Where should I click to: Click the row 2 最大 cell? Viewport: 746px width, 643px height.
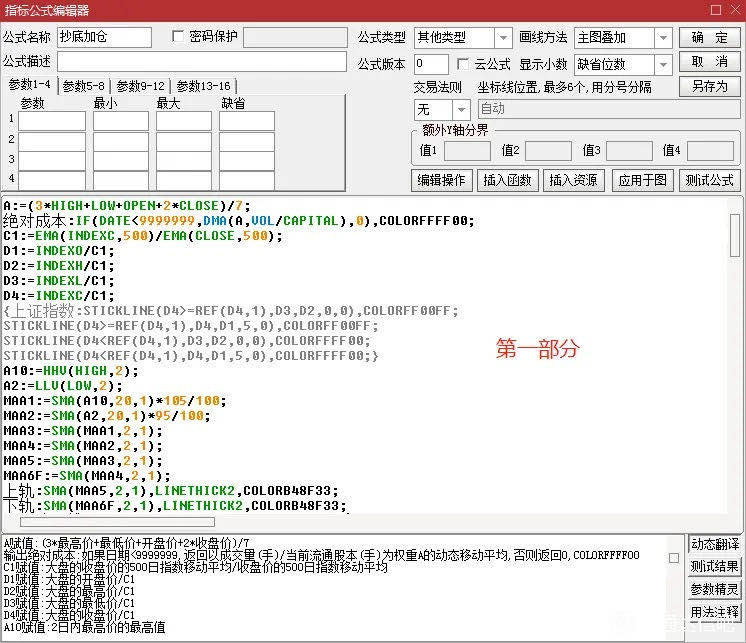(x=184, y=142)
